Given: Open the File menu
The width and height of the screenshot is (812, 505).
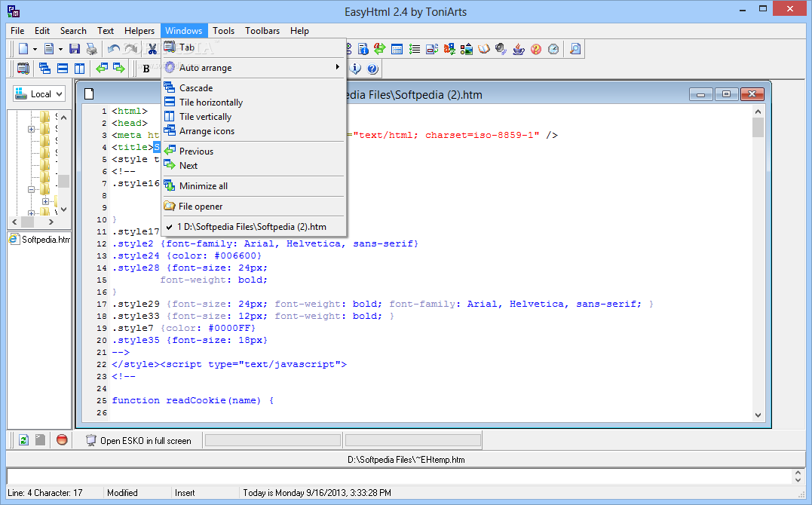Looking at the screenshot, I should pos(17,31).
